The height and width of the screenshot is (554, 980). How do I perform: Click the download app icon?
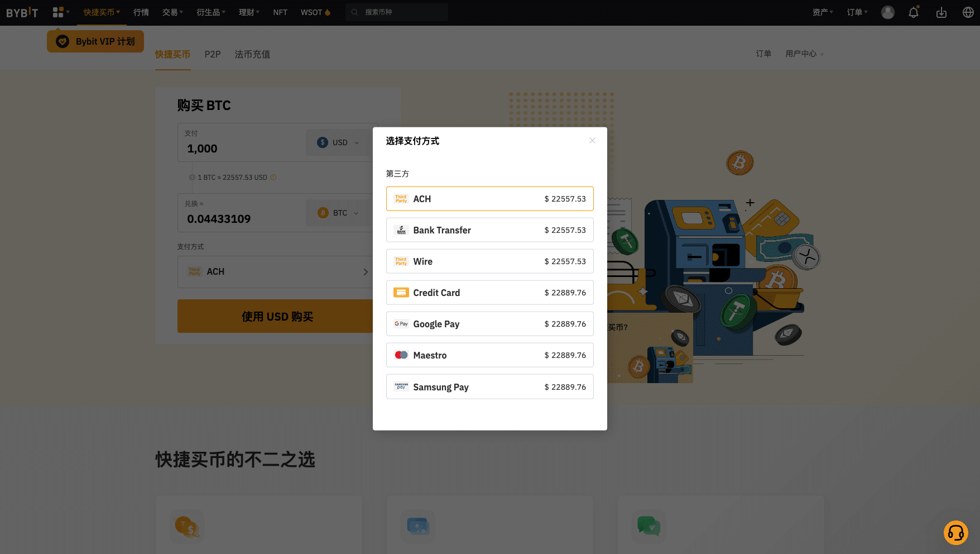(x=941, y=12)
